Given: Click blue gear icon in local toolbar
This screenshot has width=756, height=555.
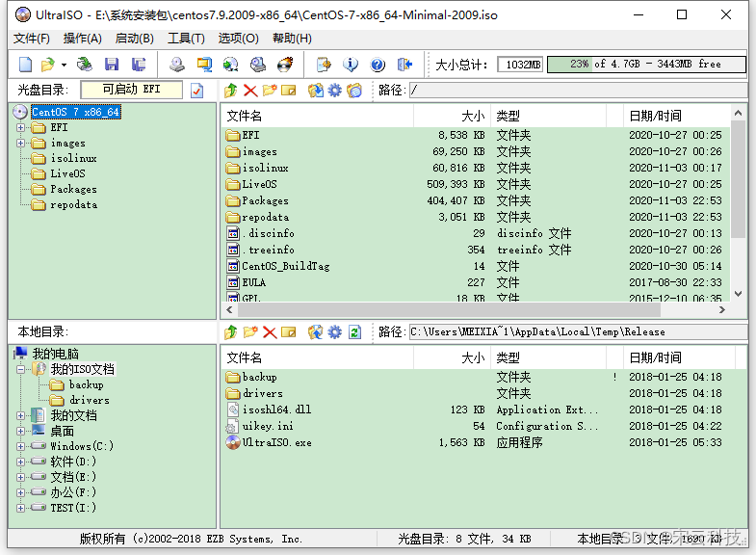Looking at the screenshot, I should (334, 332).
